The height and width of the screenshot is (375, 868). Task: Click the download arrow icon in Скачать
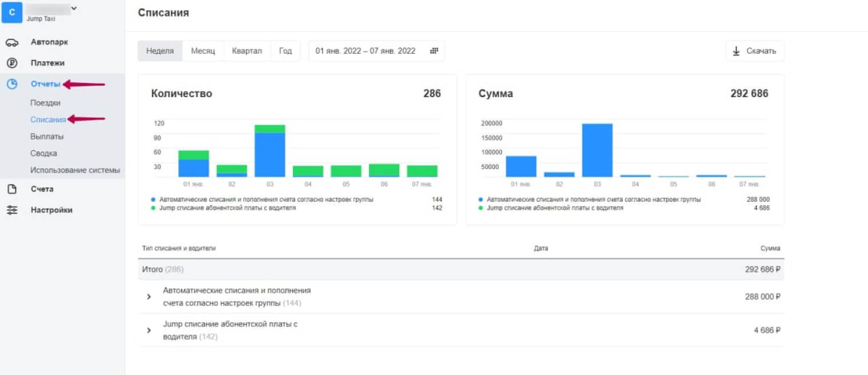click(x=737, y=51)
